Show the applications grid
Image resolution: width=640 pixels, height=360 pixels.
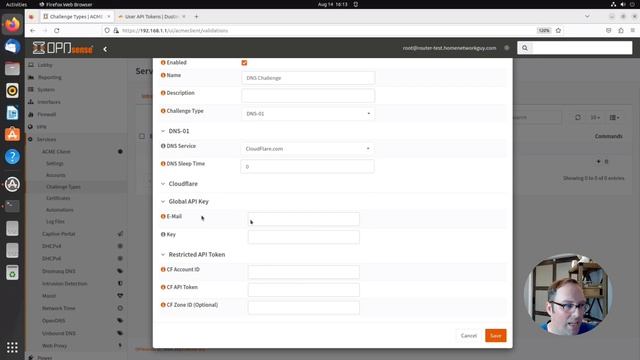(x=12, y=347)
